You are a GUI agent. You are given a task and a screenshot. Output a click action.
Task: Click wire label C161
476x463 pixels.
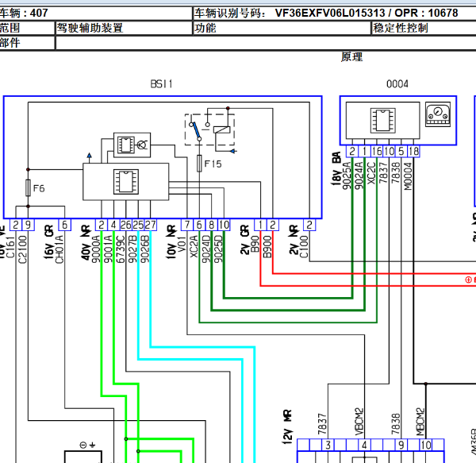pyautogui.click(x=10, y=248)
